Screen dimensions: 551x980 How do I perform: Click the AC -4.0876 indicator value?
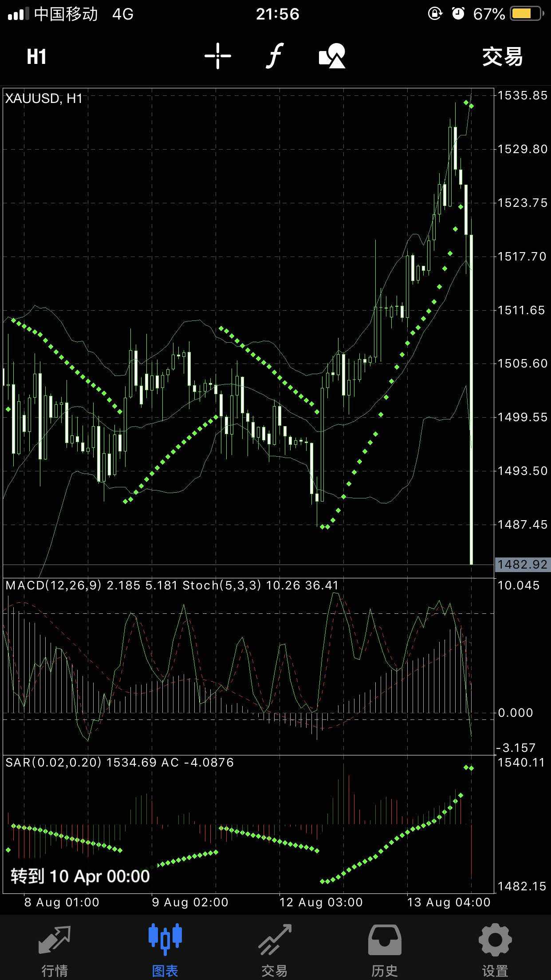pyautogui.click(x=197, y=763)
